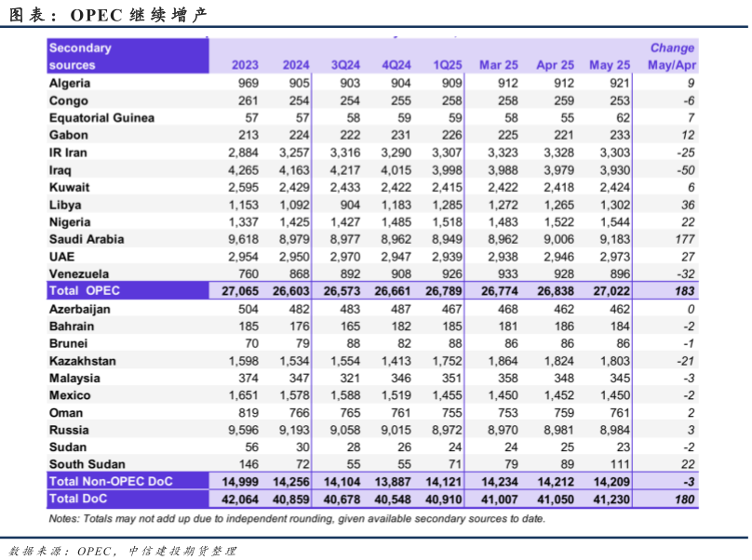Click the "Change May/Apr" column header
Image resolution: width=752 pixels, height=560 pixels.
point(671,56)
